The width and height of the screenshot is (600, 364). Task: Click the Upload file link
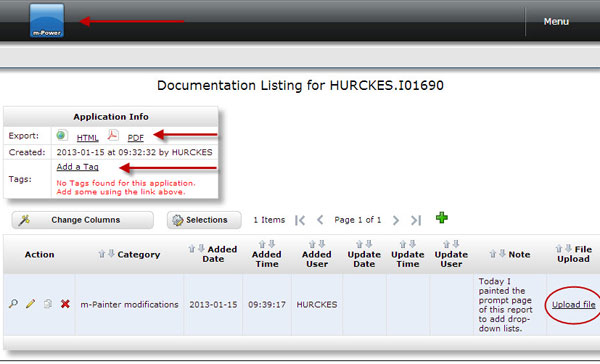pos(573,305)
